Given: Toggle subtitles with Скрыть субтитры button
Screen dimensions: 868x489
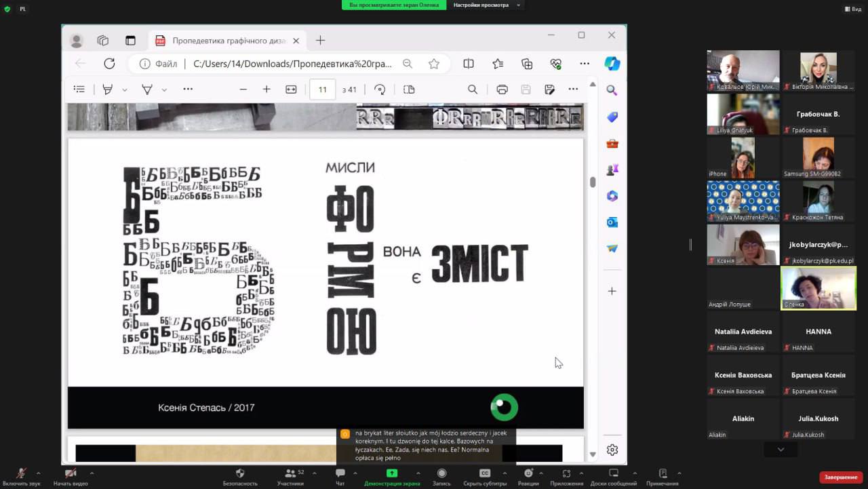Looking at the screenshot, I should (485, 474).
